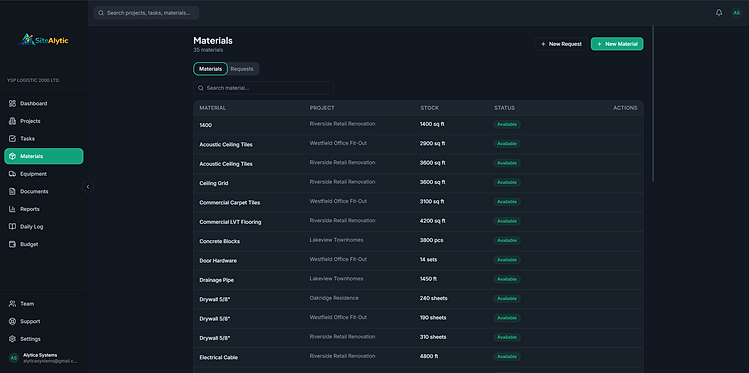Click the SiteAlytic logo
The image size is (749, 373).
tap(43, 40)
